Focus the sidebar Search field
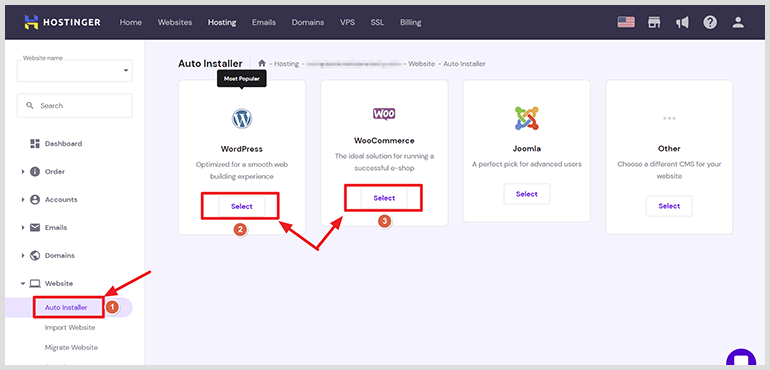This screenshot has width=770, height=370. coord(75,106)
